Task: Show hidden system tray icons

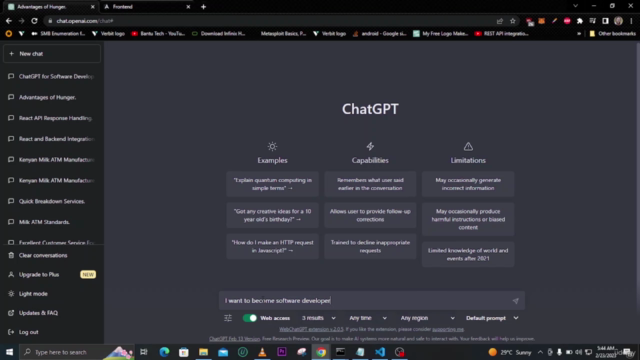Action: coord(540,352)
